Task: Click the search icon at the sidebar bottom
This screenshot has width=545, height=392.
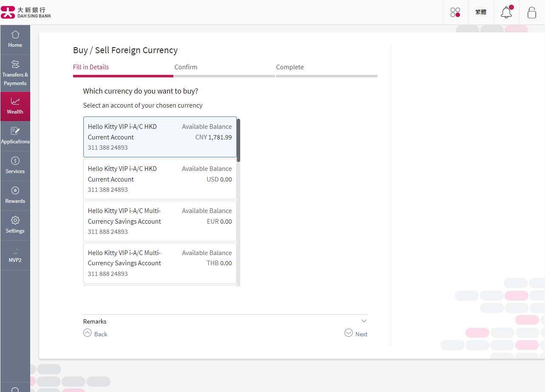Action: [x=15, y=389]
